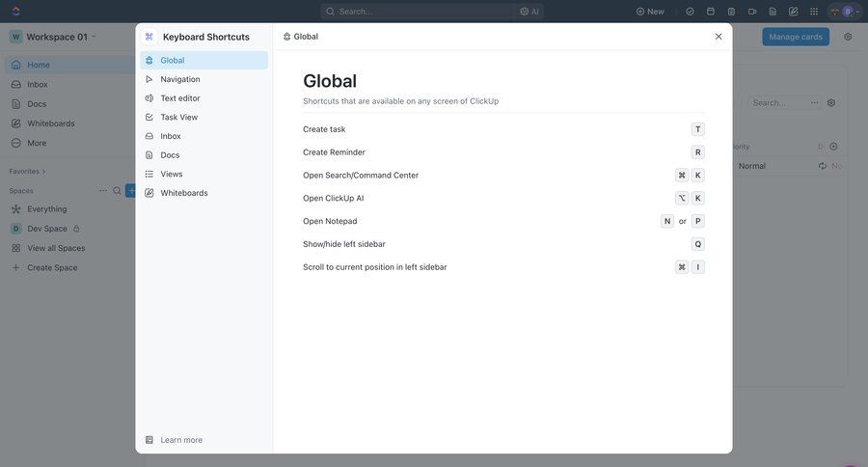Click the Docs icon in the shortcuts panel
This screenshot has width=868, height=467.
pos(149,155)
